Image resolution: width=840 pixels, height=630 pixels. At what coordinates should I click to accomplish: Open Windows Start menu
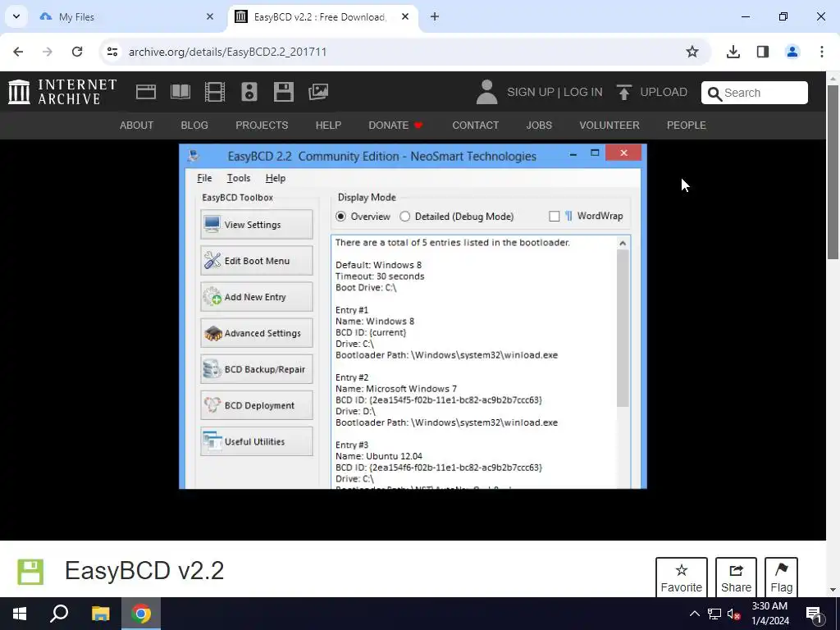coord(20,614)
